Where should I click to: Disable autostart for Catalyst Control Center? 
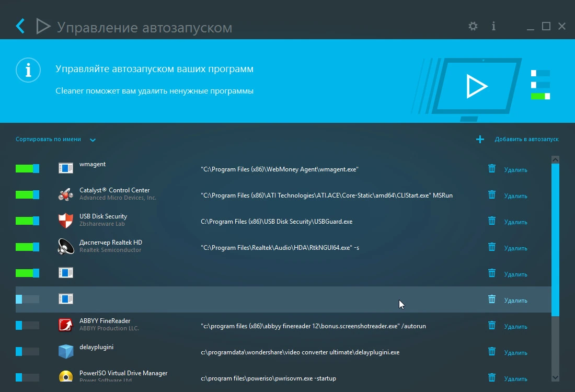28,194
